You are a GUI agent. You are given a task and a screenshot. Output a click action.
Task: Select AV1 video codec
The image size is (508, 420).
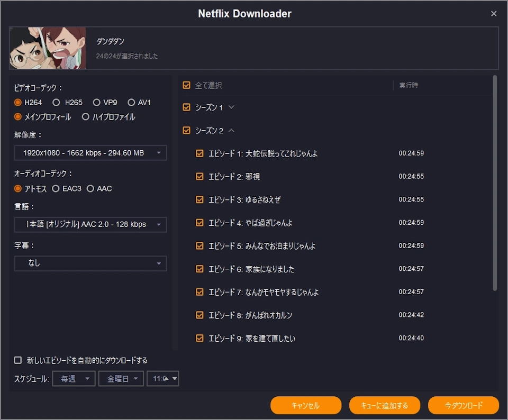point(131,103)
